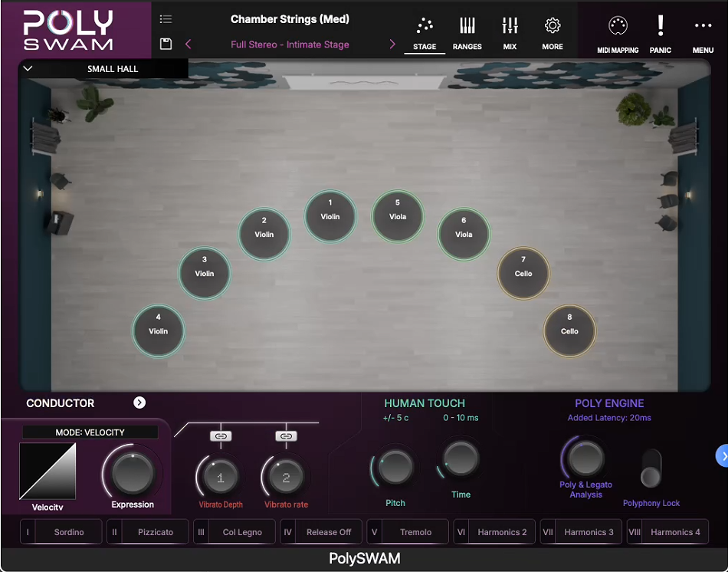This screenshot has height=572, width=728.
Task: Select Viola 5 player on stage
Action: [x=398, y=216]
